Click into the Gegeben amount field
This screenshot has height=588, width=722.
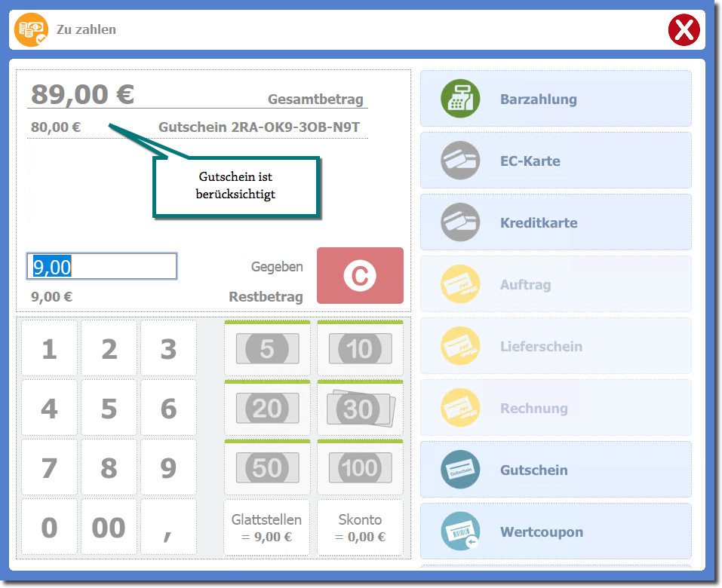[x=102, y=266]
